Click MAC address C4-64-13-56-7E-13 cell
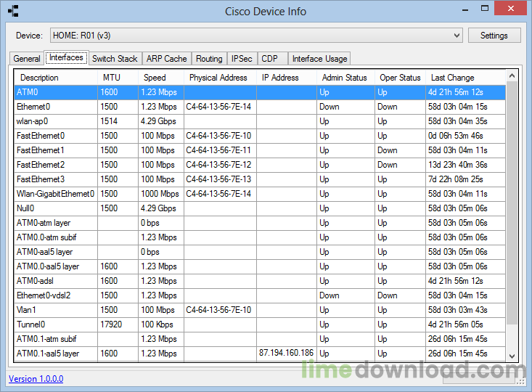This screenshot has width=532, height=392. tap(220, 179)
